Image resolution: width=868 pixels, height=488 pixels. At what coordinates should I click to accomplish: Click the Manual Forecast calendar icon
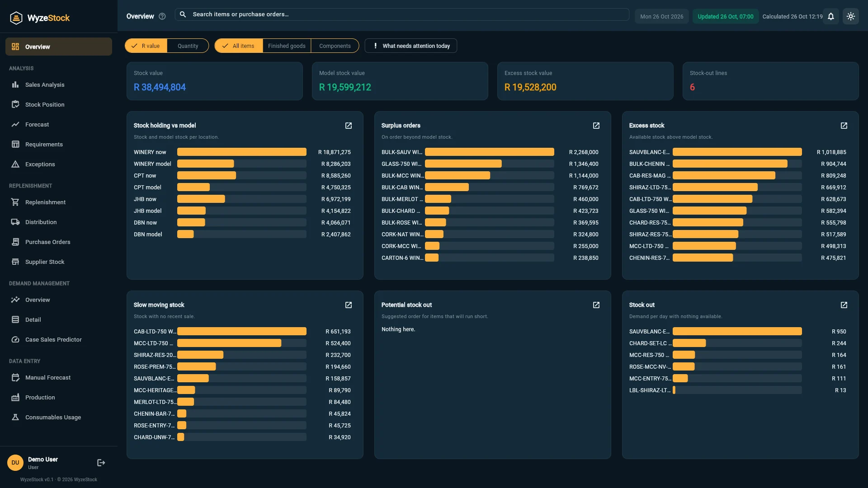tap(15, 377)
